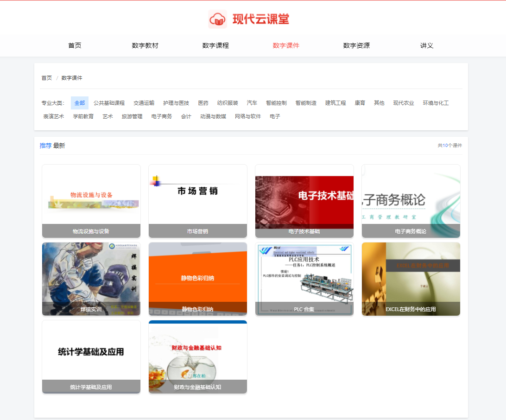Sort courseware by 推荐

(x=45, y=146)
